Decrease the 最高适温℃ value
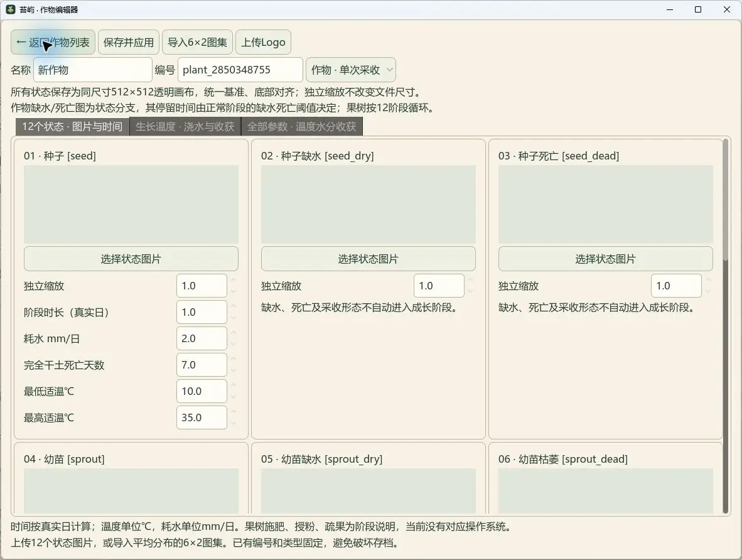This screenshot has height=560, width=742. pos(234,423)
